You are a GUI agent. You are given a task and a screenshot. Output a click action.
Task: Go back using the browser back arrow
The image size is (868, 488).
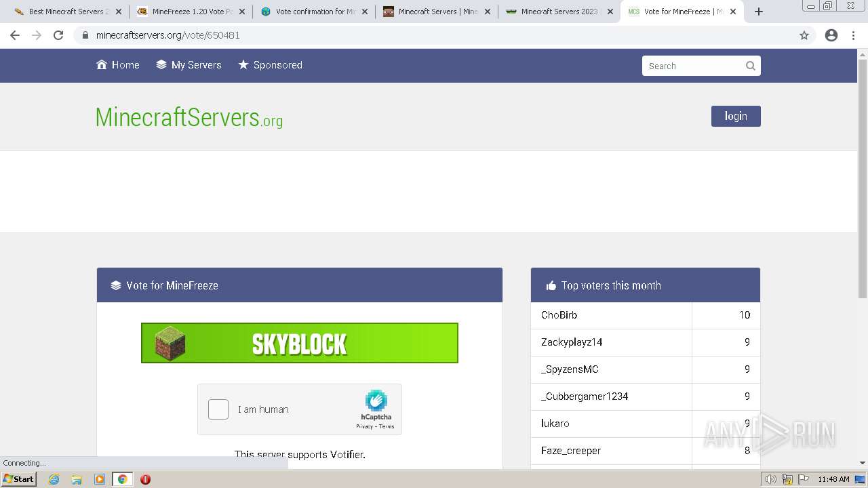15,35
